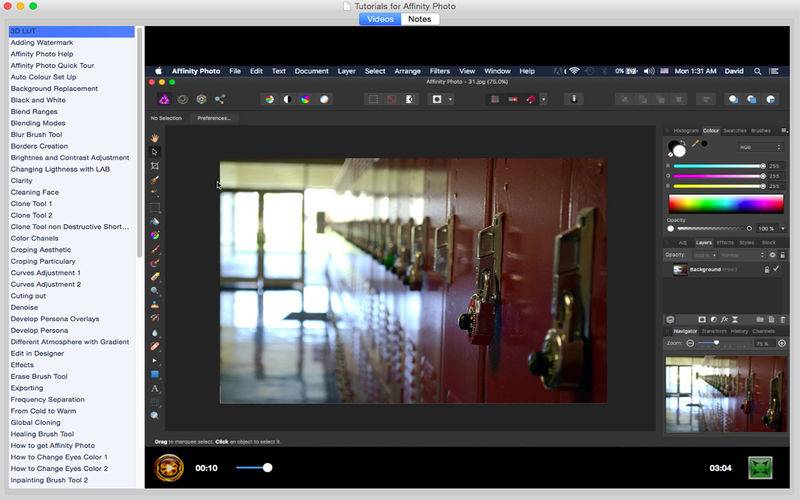This screenshot has height=500, width=800.
Task: Apply Auto Levels toolbar icon
Action: (x=269, y=99)
